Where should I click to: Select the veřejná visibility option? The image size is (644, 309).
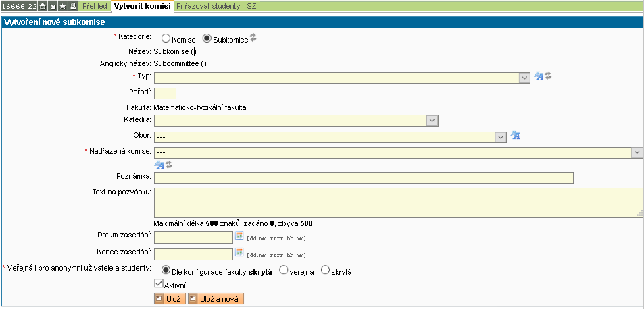click(284, 271)
